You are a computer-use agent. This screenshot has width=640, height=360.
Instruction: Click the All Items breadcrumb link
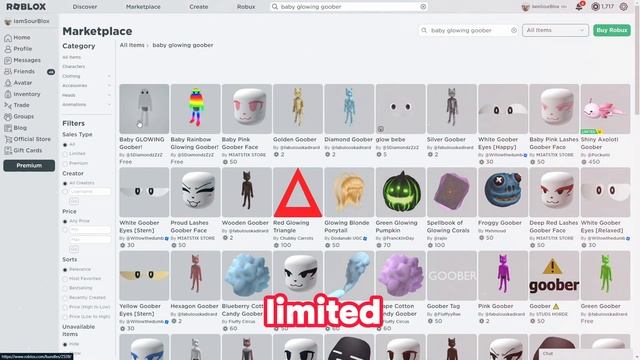click(x=132, y=45)
